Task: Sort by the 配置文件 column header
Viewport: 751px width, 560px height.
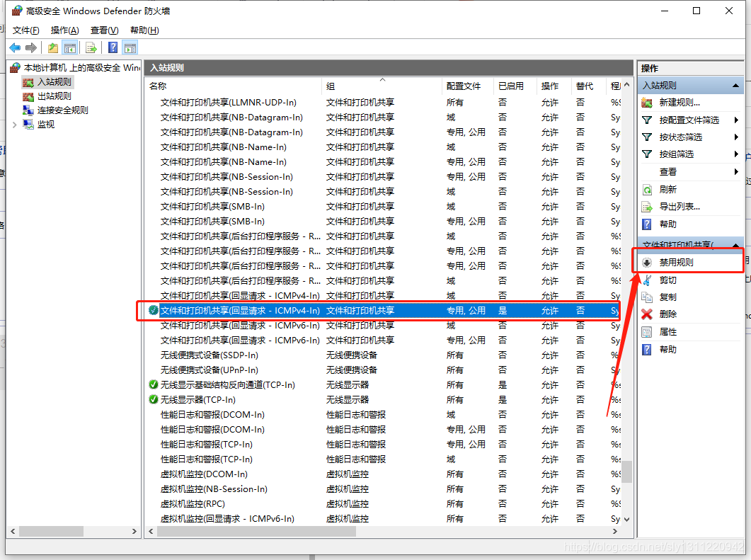Action: click(x=467, y=86)
